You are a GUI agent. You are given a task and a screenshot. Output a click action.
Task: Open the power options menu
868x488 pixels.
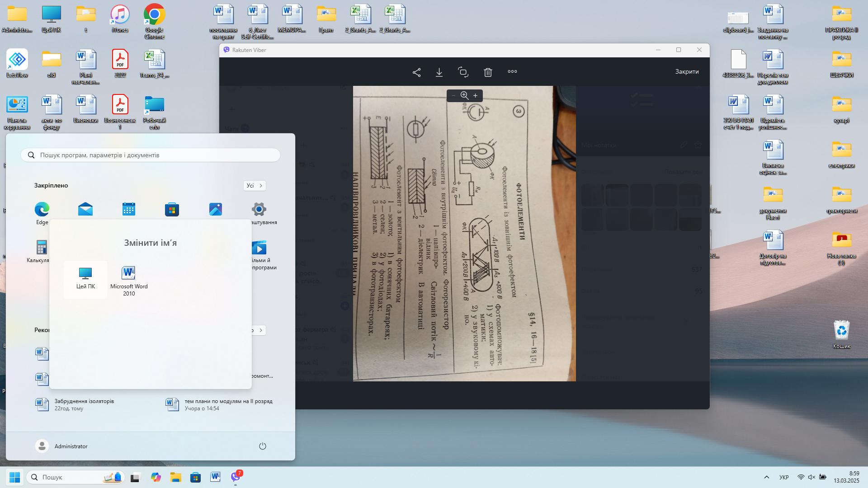263,446
